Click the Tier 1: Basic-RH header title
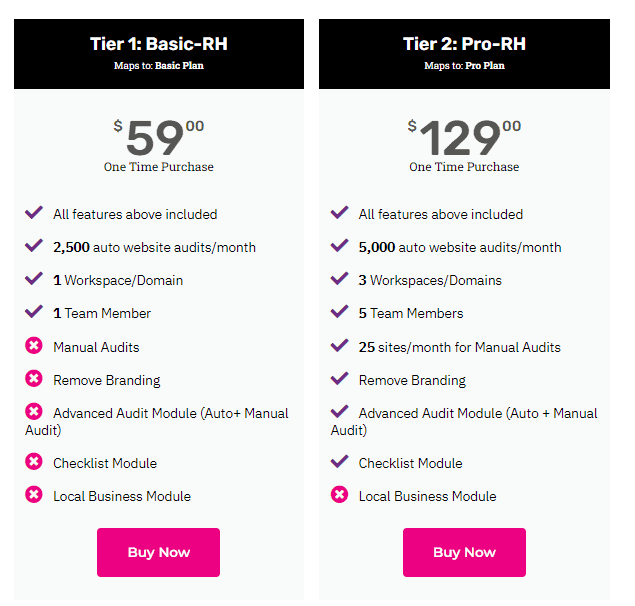Screen dimensions: 635x606 click(x=158, y=44)
